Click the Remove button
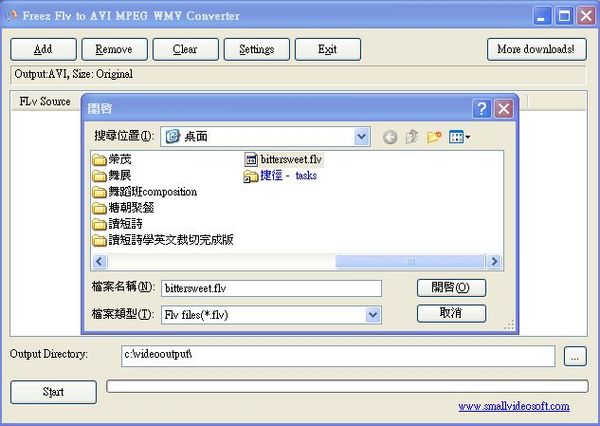Viewport: 600px width, 426px height. 114,49
